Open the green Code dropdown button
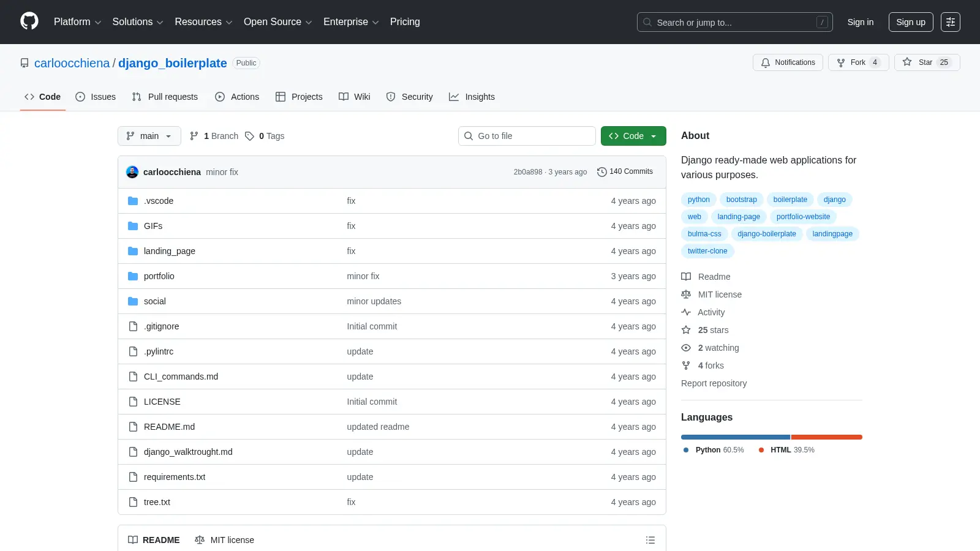This screenshot has width=980, height=551. (x=633, y=136)
